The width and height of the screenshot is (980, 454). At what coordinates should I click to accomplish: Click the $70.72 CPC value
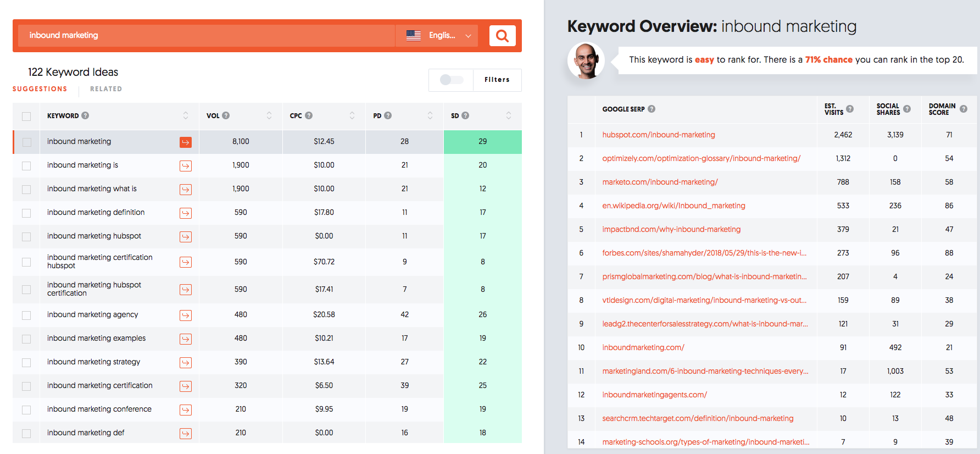click(324, 262)
